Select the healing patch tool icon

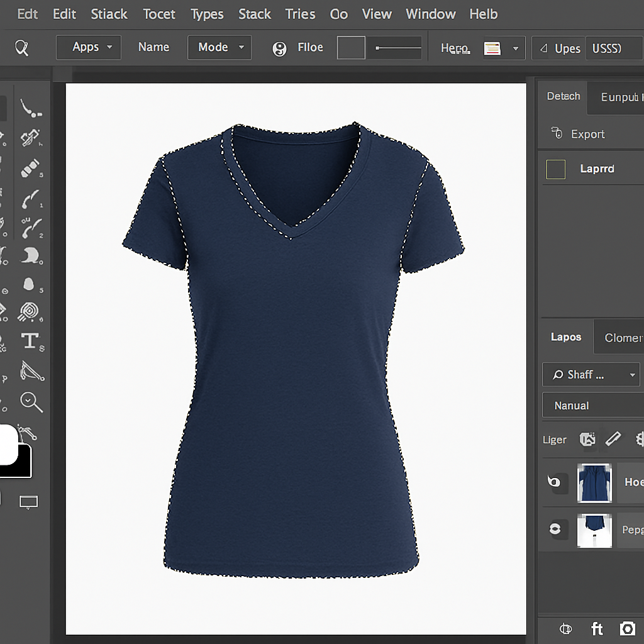pyautogui.click(x=31, y=138)
